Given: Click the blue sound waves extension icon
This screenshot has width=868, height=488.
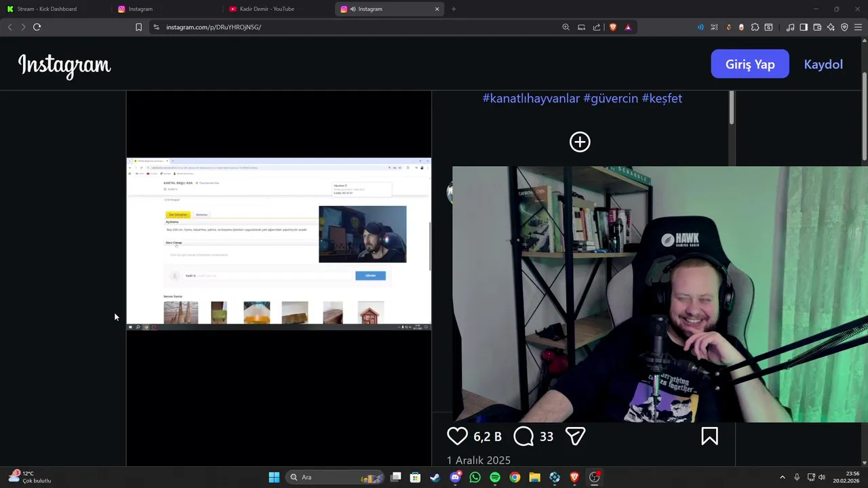Looking at the screenshot, I should [x=701, y=27].
